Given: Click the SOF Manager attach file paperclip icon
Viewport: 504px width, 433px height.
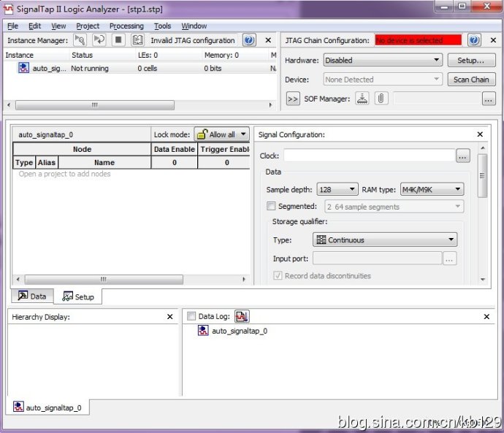Looking at the screenshot, I should [x=381, y=99].
